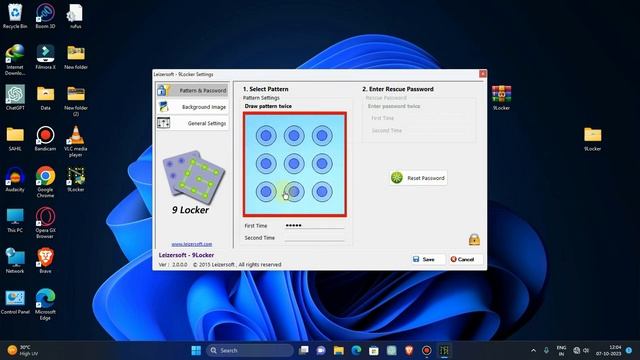Screen dimensions: 640x360
Task: Select the bottom-left pattern dot
Action: point(266,191)
